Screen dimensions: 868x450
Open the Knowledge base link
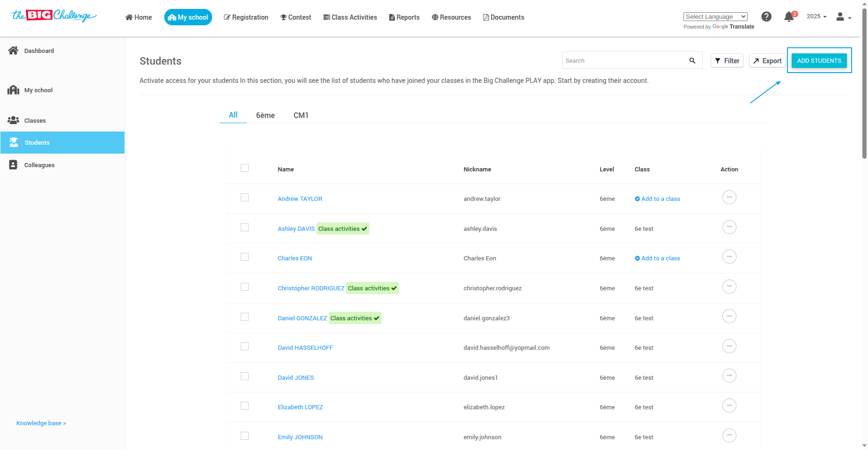click(41, 423)
